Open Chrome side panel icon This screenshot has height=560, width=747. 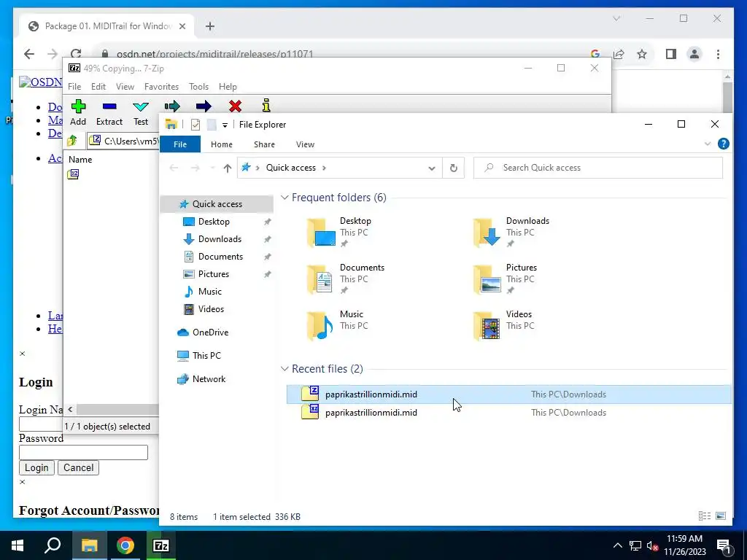click(671, 54)
